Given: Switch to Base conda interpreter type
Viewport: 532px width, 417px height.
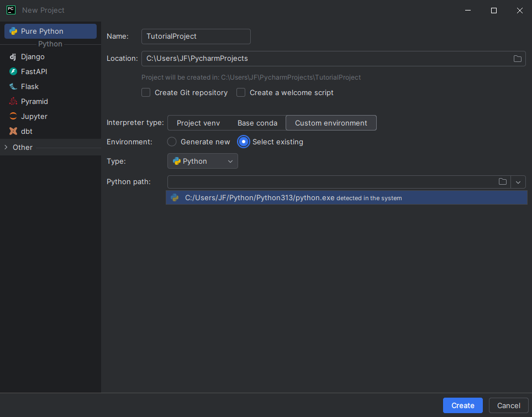Looking at the screenshot, I should click(x=257, y=123).
